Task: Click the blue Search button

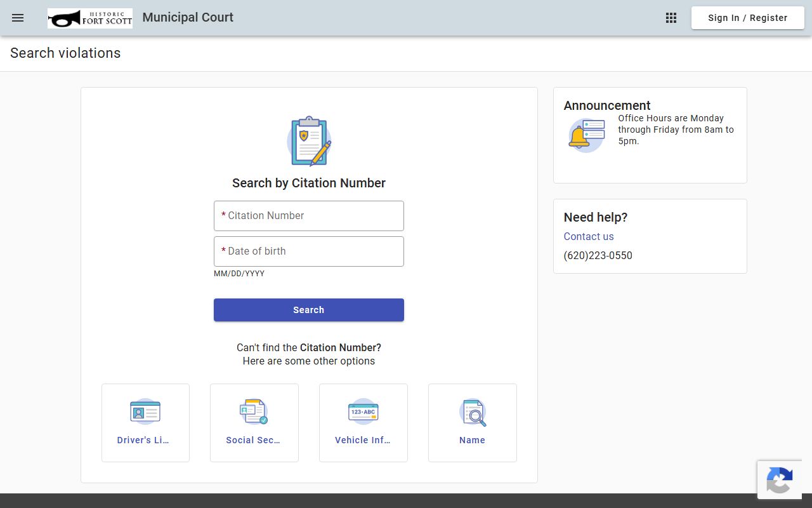Action: click(309, 310)
